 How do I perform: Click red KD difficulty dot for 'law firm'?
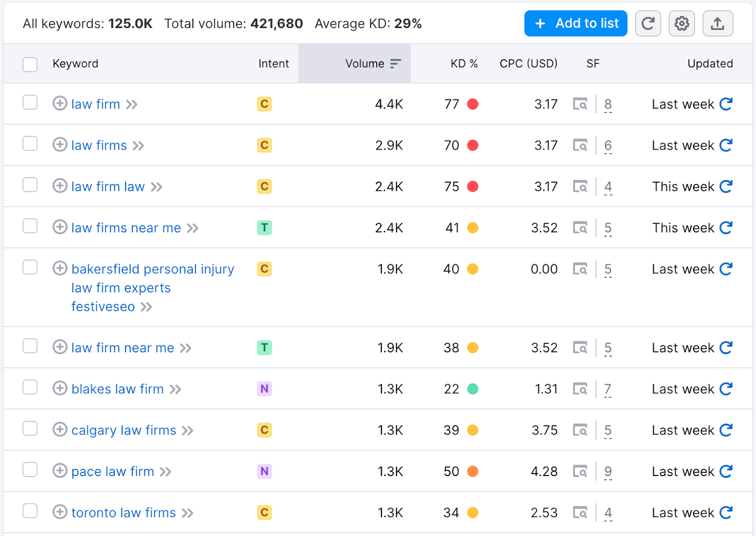click(x=472, y=104)
